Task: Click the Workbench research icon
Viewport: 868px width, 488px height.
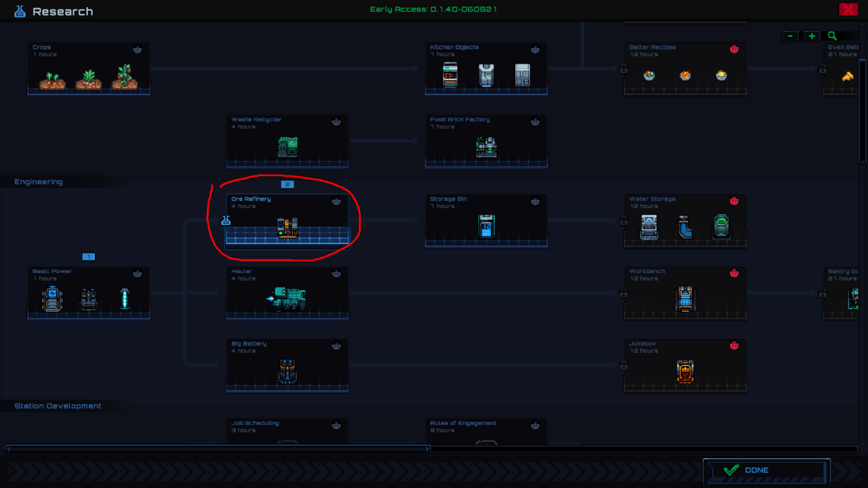Action: [685, 298]
